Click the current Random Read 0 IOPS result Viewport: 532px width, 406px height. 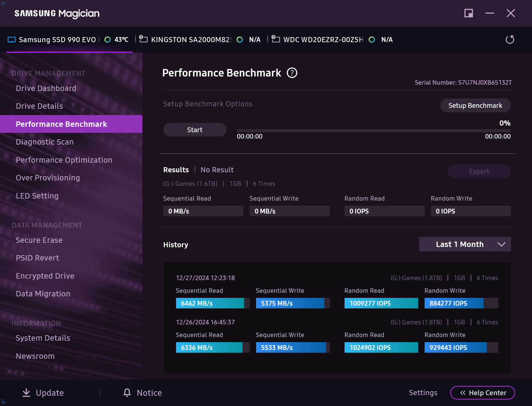click(385, 211)
